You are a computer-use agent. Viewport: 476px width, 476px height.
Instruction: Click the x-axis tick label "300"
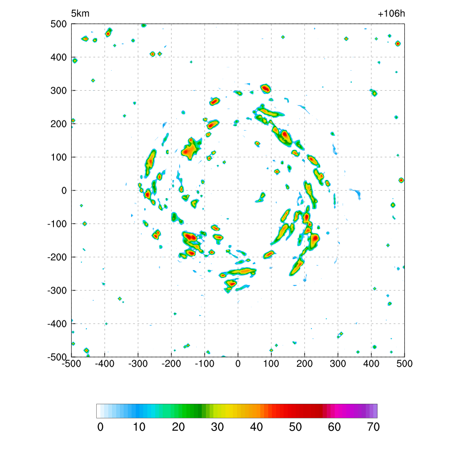338,364
